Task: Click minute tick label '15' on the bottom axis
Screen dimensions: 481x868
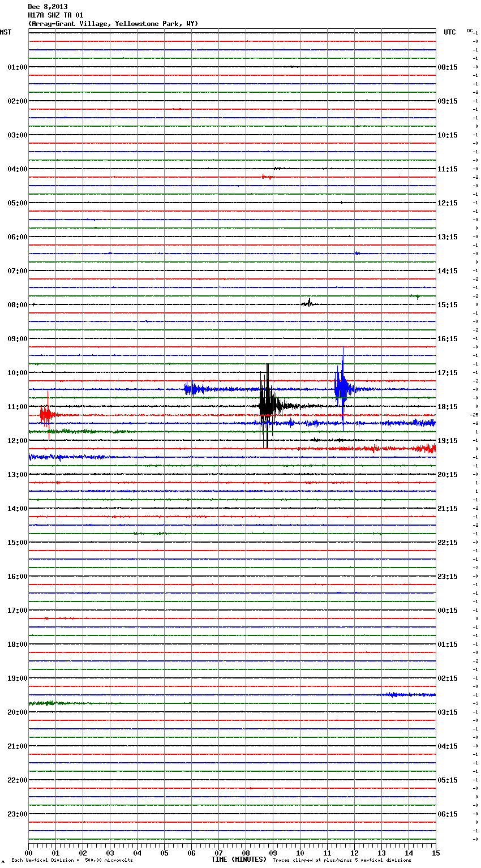Action: coord(436,853)
